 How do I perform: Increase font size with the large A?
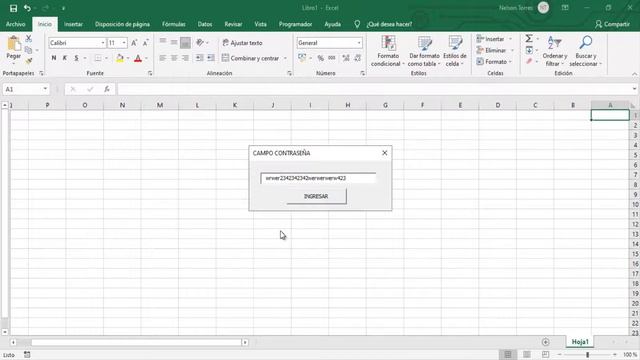(134, 43)
